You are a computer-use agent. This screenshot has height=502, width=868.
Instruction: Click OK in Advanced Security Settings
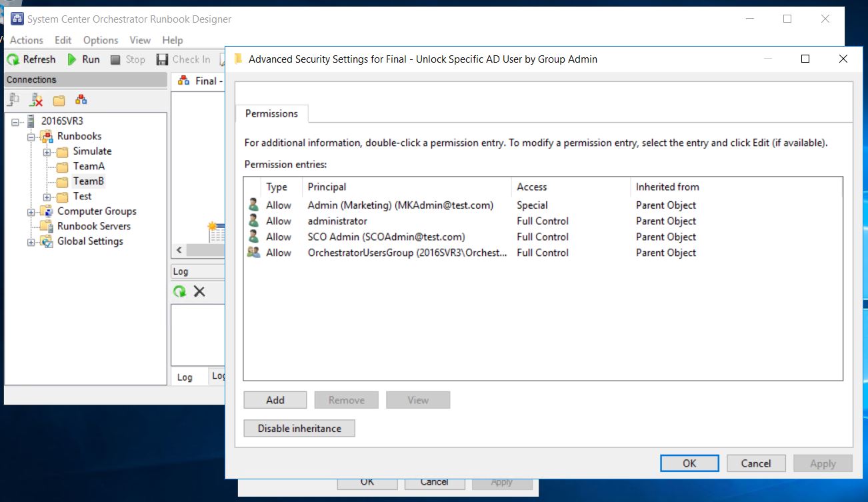click(x=689, y=463)
